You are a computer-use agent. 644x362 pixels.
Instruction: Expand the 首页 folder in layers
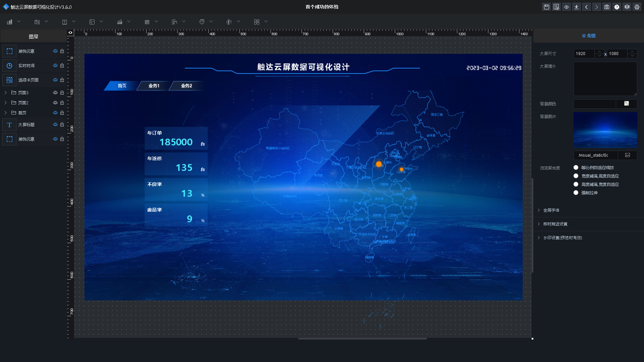tap(5, 113)
